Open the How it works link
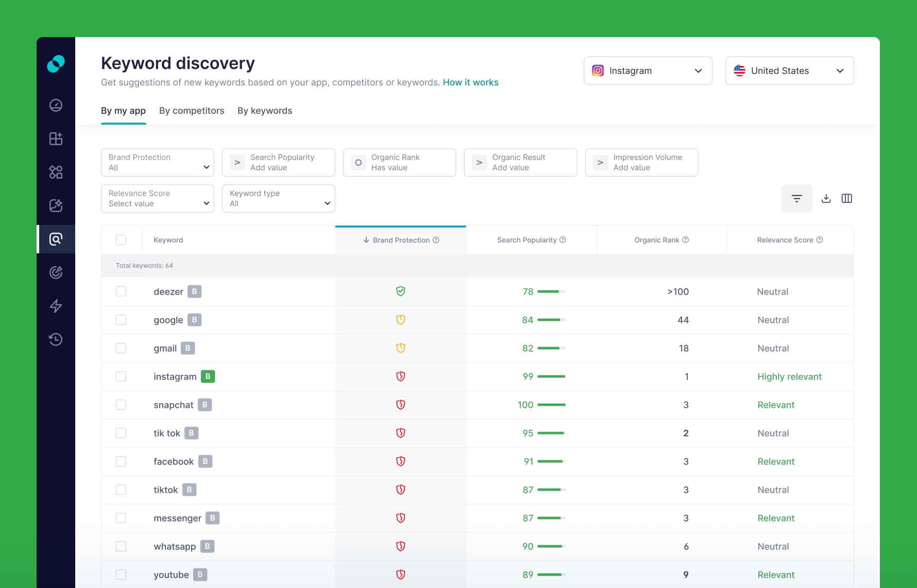The image size is (917, 588). coord(470,82)
